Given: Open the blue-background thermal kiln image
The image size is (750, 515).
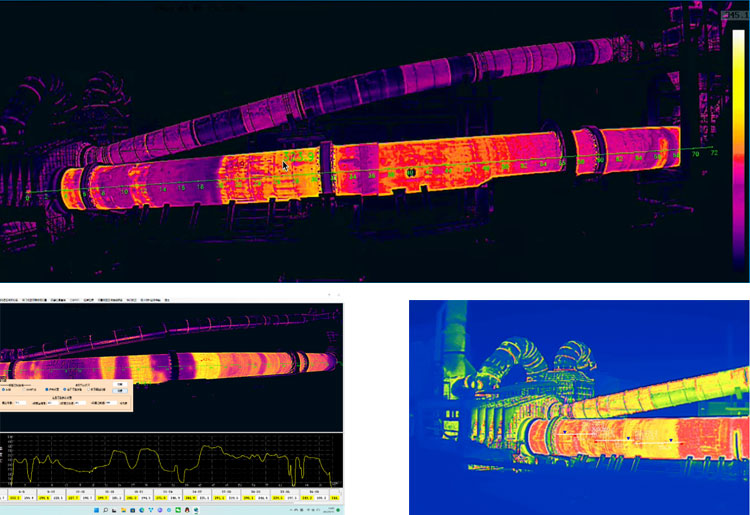Looking at the screenshot, I should 579,407.
